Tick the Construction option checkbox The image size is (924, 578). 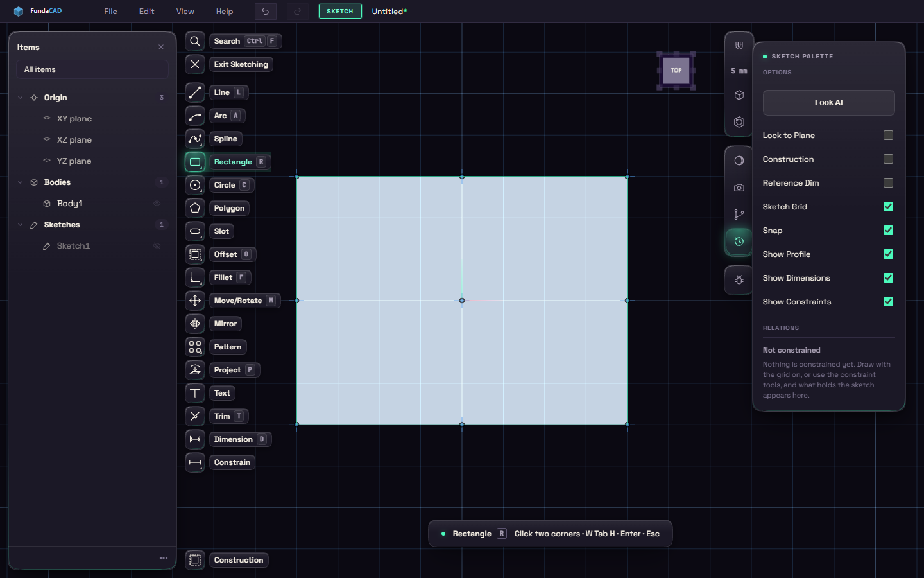[888, 159]
